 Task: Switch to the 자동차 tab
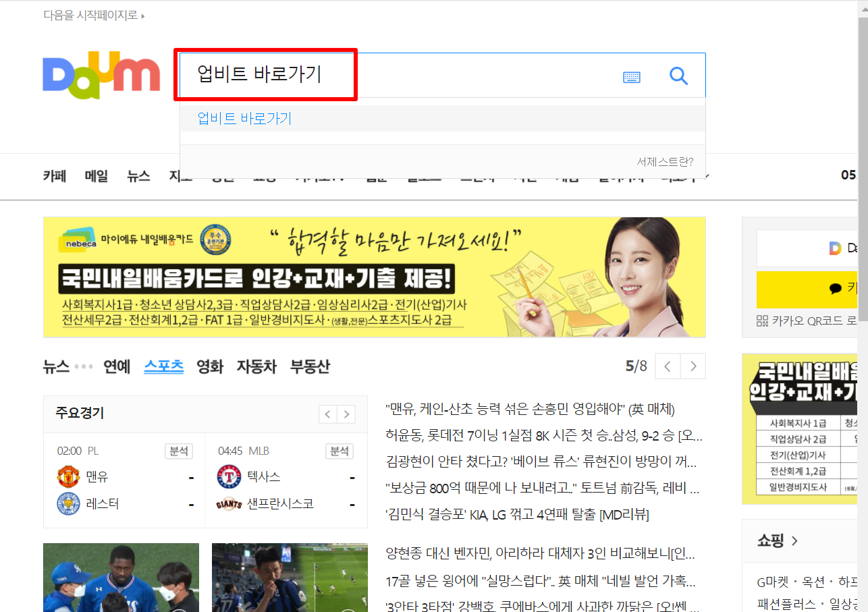pos(256,366)
